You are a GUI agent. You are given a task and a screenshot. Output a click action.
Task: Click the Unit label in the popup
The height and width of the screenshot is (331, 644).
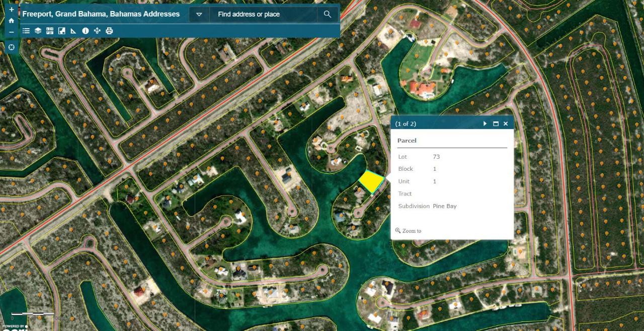tap(404, 181)
